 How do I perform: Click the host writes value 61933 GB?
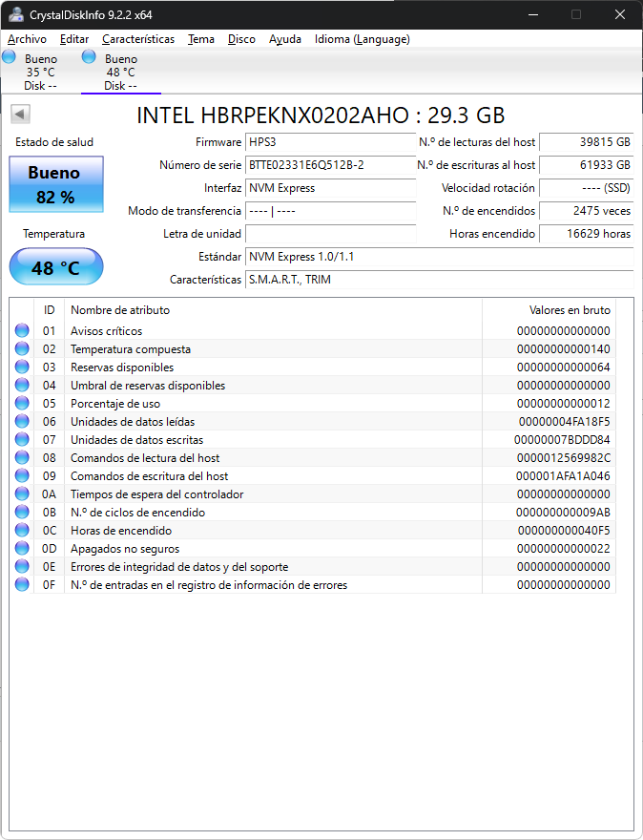tap(587, 165)
